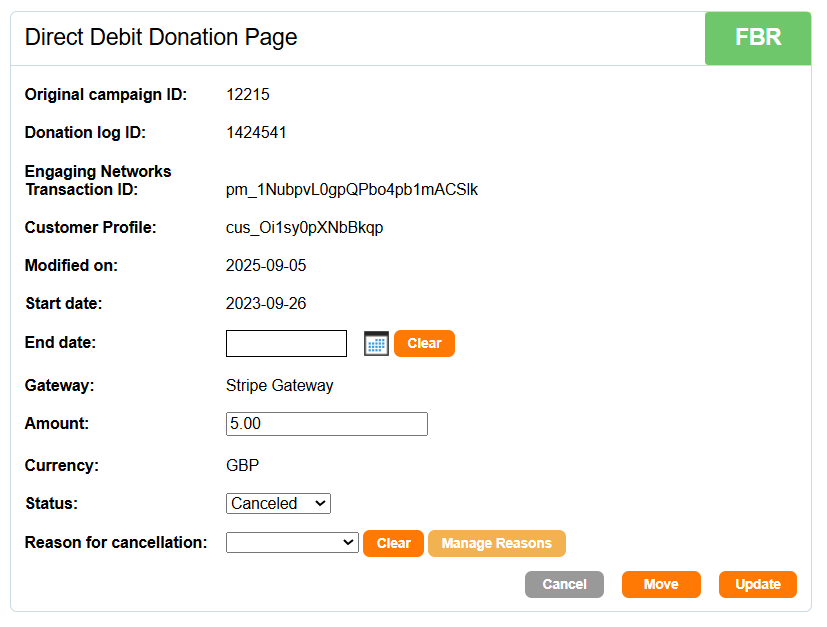The width and height of the screenshot is (827, 627).
Task: Click the orange Move button
Action: click(x=660, y=585)
